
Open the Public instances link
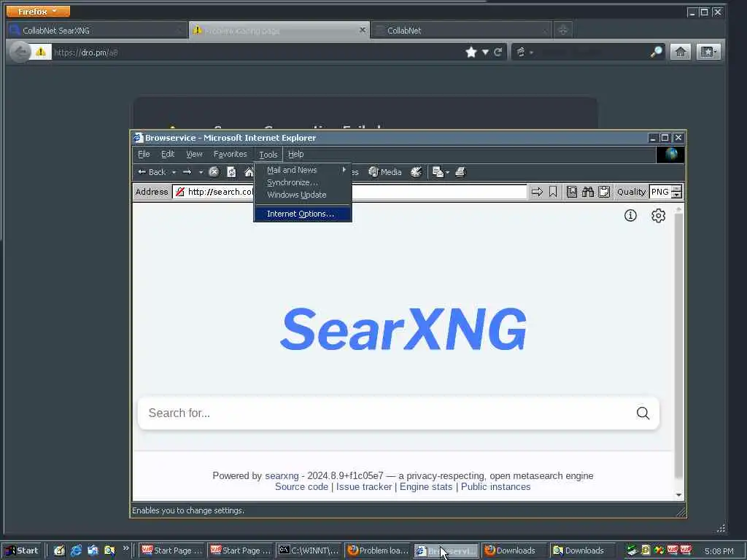[495, 486]
